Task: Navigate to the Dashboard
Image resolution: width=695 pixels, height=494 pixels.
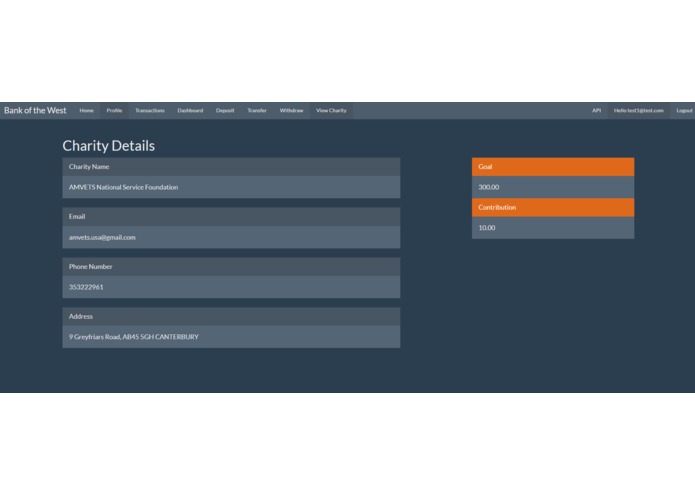Action: point(190,110)
